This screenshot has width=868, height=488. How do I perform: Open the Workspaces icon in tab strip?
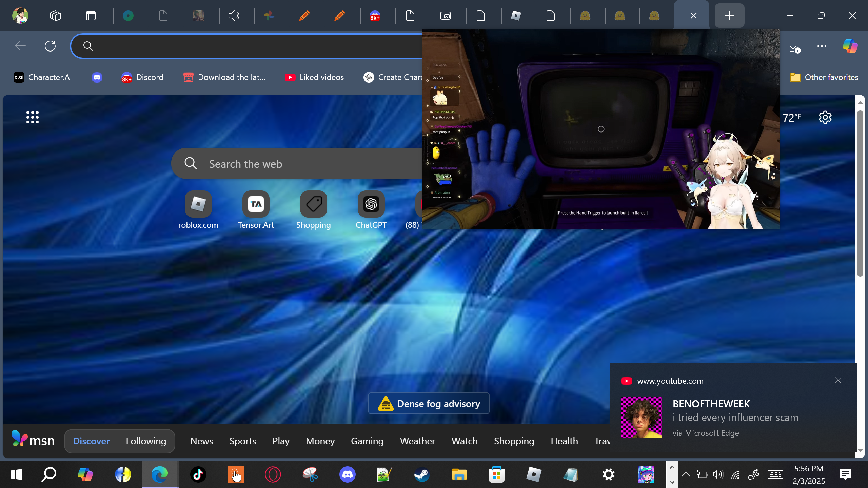(56, 16)
